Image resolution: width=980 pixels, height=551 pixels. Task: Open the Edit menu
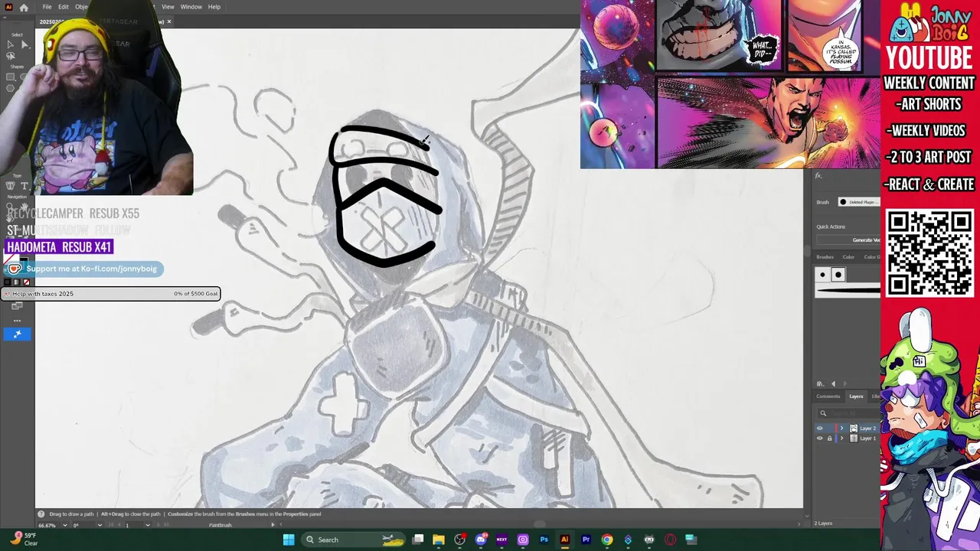64,7
